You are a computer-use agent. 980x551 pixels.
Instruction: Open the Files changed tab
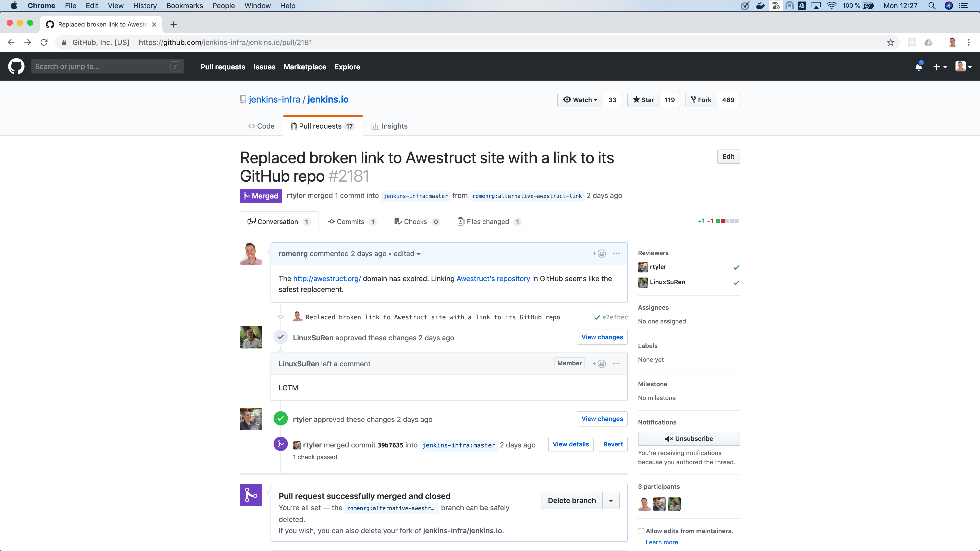click(489, 222)
